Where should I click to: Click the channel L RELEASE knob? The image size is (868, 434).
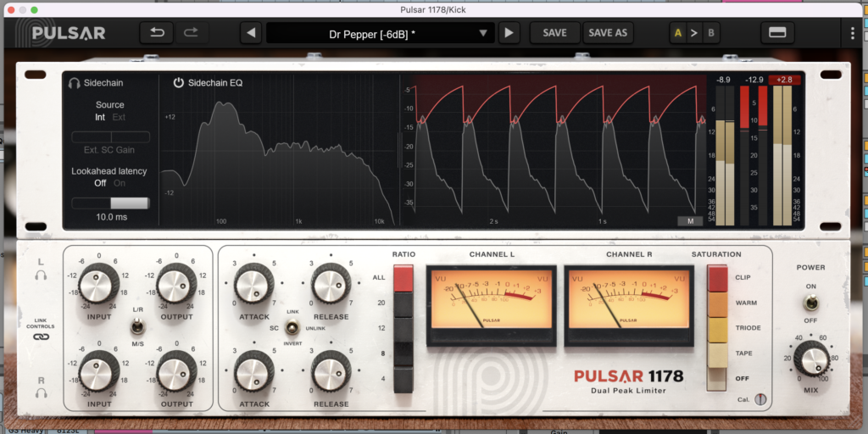(331, 285)
